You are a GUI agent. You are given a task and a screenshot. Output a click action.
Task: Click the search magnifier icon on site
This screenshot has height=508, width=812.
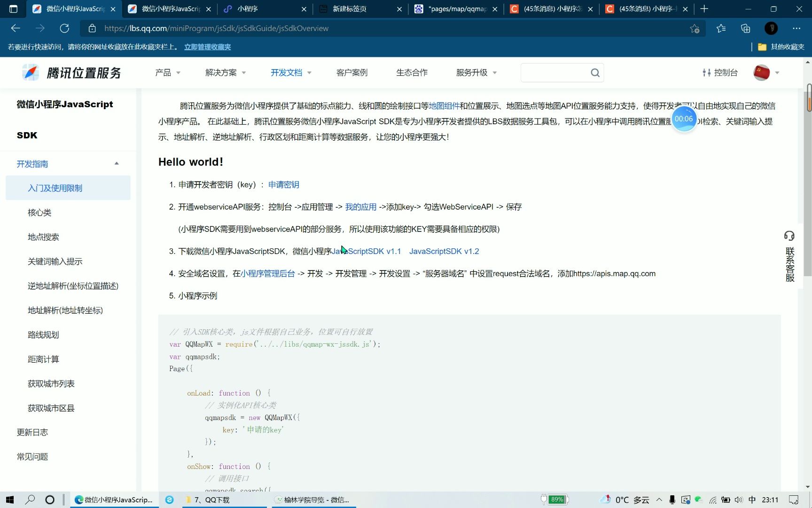coord(595,72)
